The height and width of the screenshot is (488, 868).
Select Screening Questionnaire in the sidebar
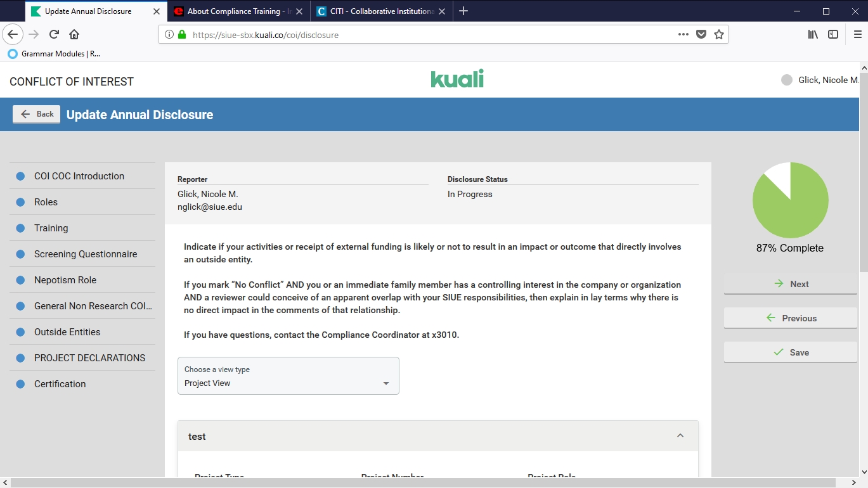tap(86, 254)
